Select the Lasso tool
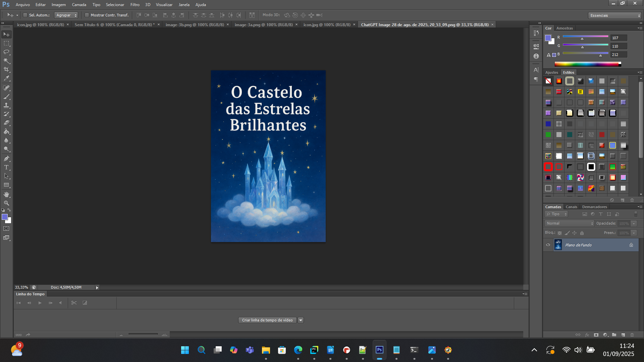The height and width of the screenshot is (362, 644). 6,52
